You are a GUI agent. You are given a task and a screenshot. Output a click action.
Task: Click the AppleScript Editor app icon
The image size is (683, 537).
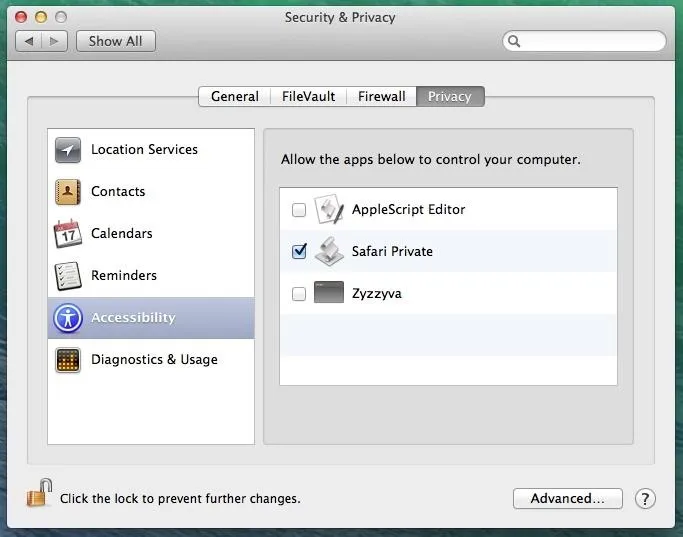point(329,209)
